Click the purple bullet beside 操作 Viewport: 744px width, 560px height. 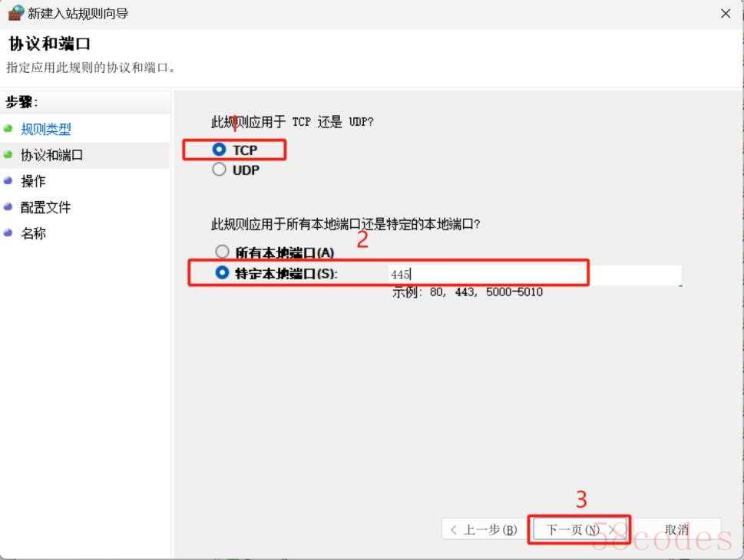[x=8, y=181]
